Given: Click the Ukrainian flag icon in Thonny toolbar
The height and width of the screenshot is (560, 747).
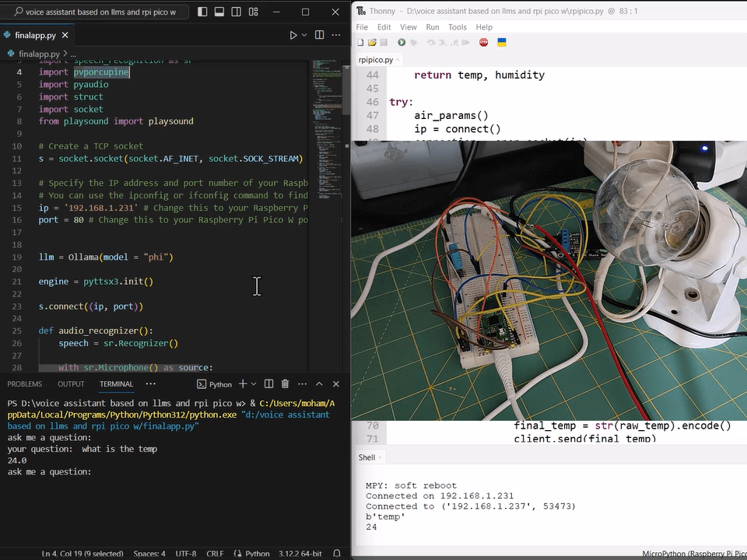Looking at the screenshot, I should pyautogui.click(x=501, y=42).
